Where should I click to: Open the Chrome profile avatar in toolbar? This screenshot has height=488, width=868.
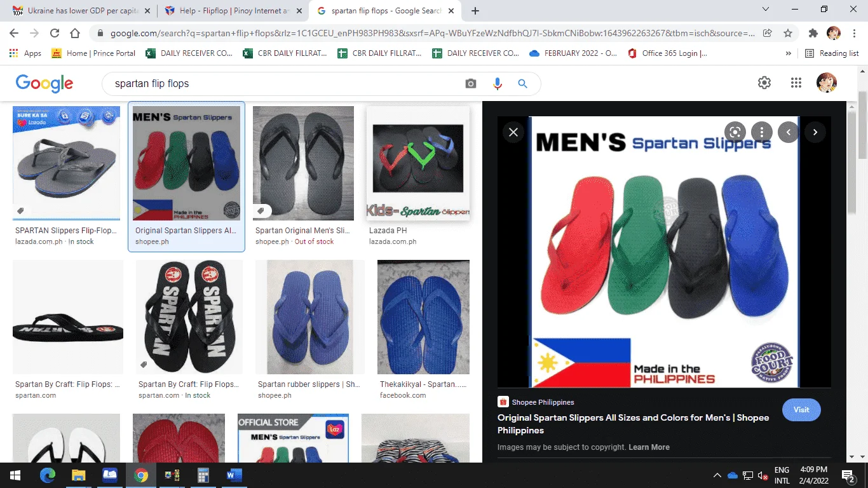pyautogui.click(x=834, y=33)
